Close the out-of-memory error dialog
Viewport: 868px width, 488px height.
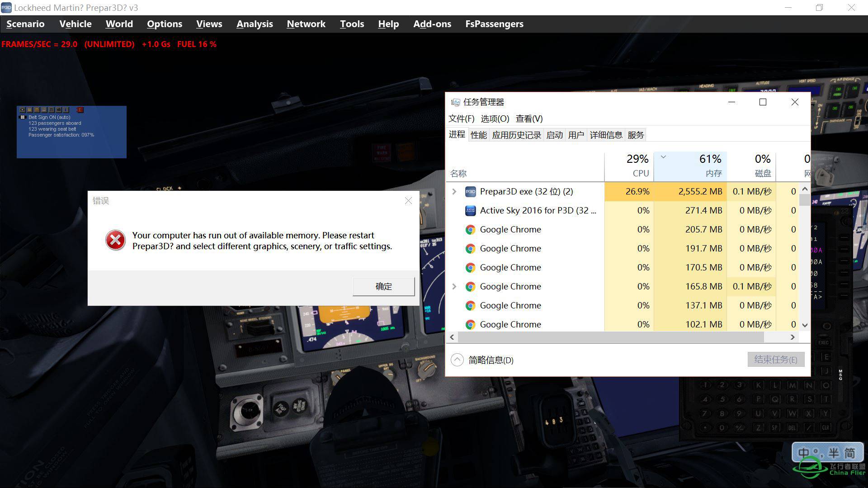tap(408, 200)
